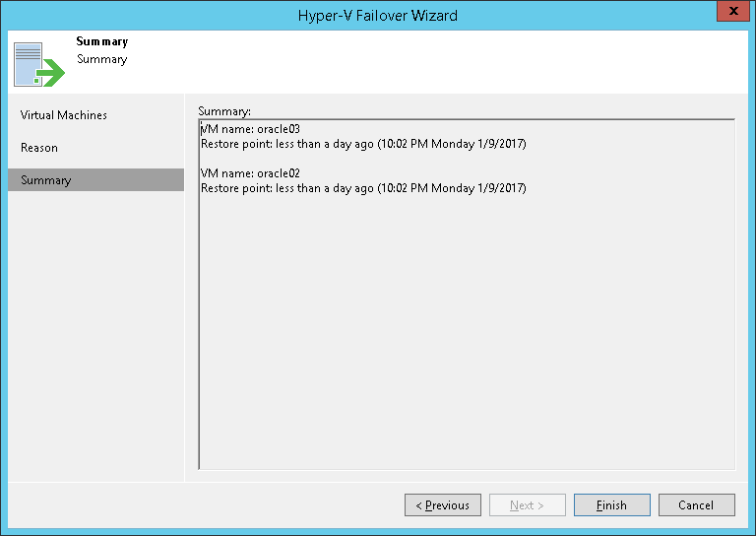Click the failover wizard icon in header
The height and width of the screenshot is (536, 756).
click(37, 62)
